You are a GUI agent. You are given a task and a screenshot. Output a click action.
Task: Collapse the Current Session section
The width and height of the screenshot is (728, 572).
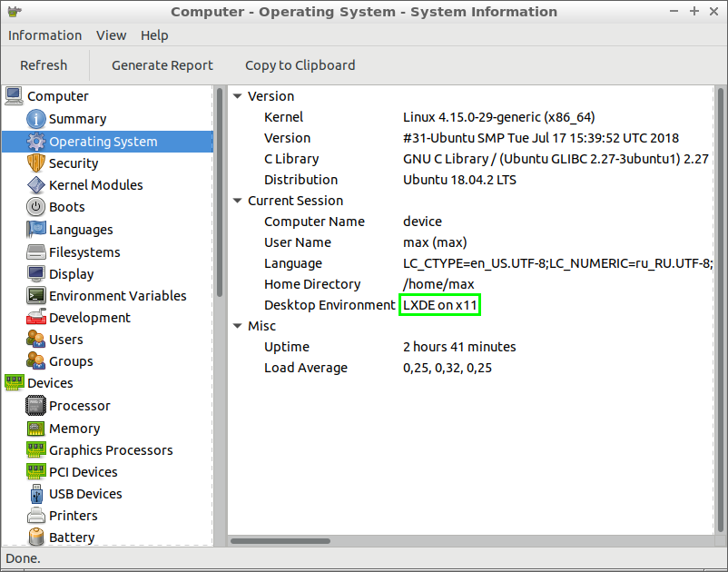pyautogui.click(x=238, y=201)
